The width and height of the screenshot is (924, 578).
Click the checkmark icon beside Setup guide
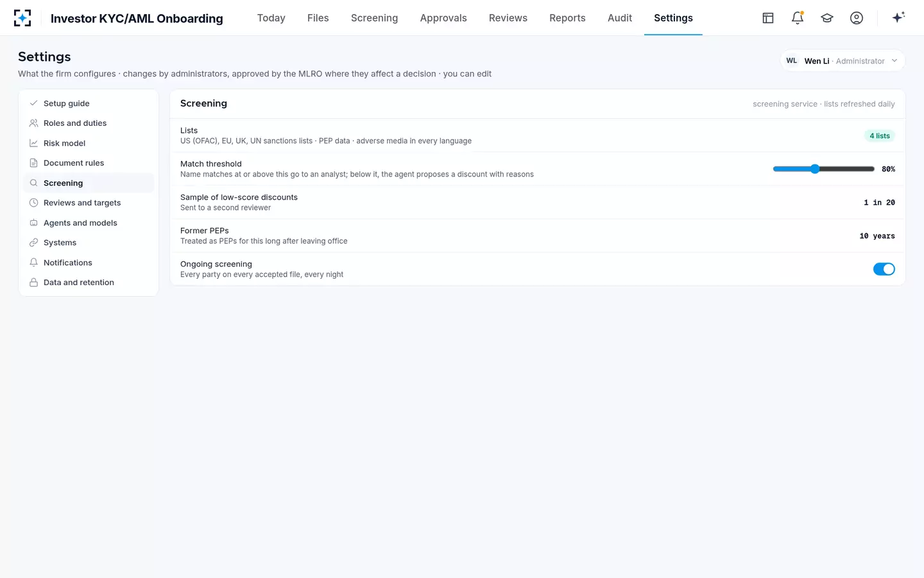(33, 103)
